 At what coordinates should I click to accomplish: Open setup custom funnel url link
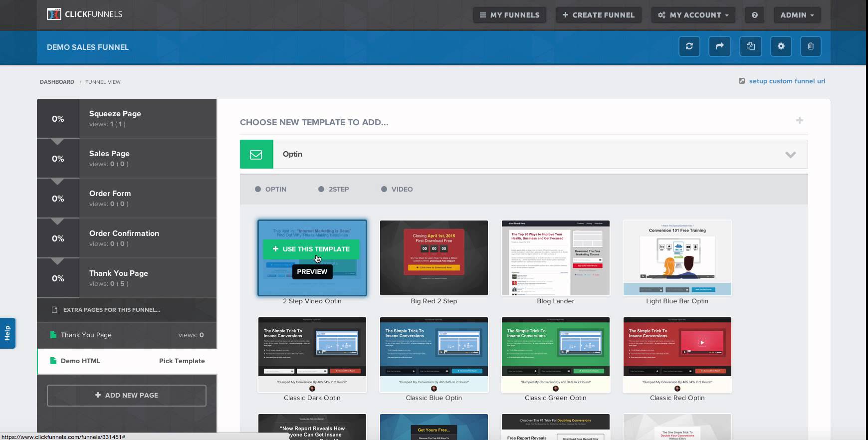pos(787,81)
